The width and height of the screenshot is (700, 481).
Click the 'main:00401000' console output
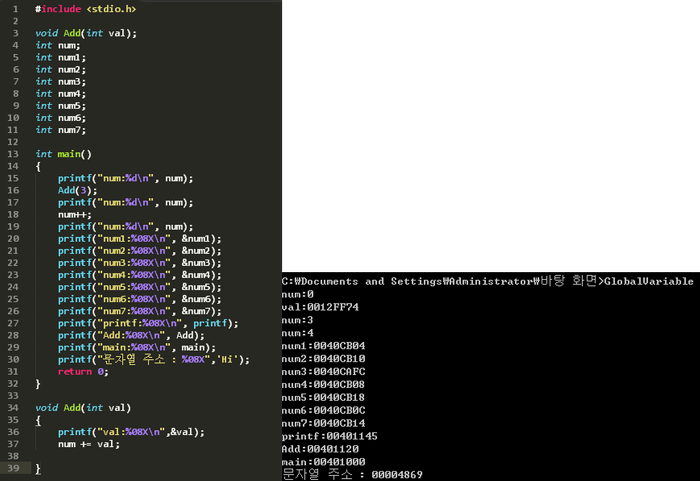323,462
